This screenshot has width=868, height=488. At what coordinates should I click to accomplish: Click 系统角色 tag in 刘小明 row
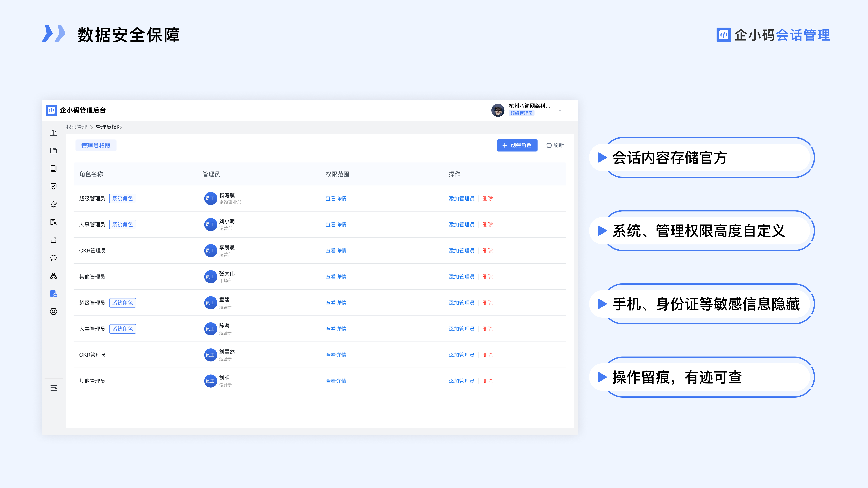click(x=123, y=225)
